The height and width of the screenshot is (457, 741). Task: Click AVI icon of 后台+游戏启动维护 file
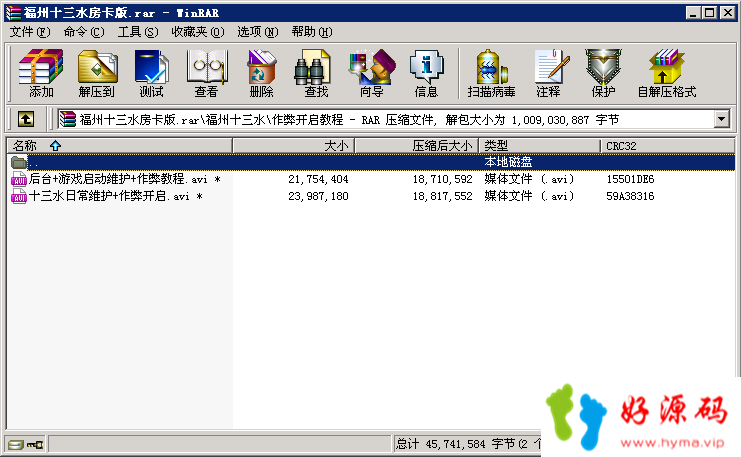click(x=19, y=179)
